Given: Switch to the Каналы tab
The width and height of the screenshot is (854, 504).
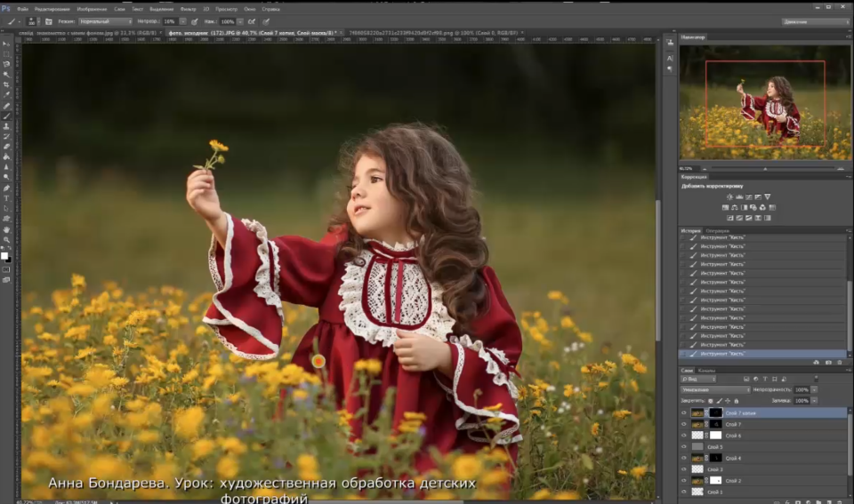Looking at the screenshot, I should click(706, 370).
